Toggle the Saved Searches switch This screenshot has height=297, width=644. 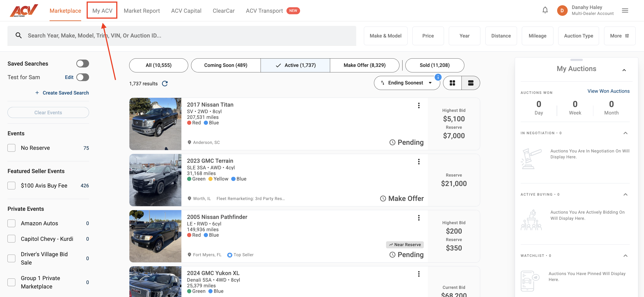82,63
